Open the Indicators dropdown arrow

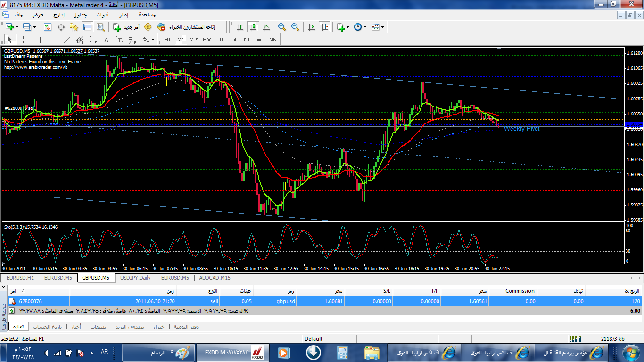pyautogui.click(x=348, y=27)
